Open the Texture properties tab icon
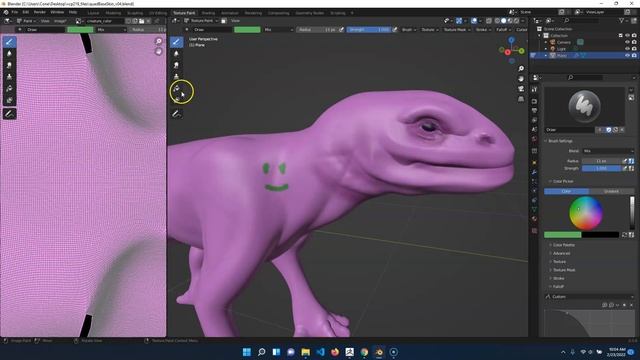640x360 pixels. point(534,231)
